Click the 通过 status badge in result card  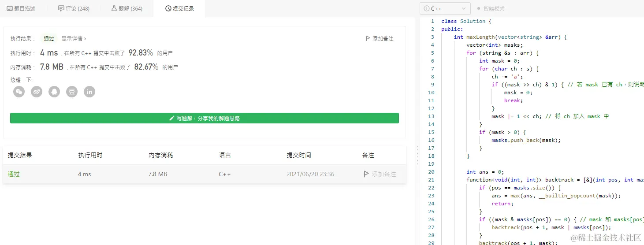pos(49,39)
